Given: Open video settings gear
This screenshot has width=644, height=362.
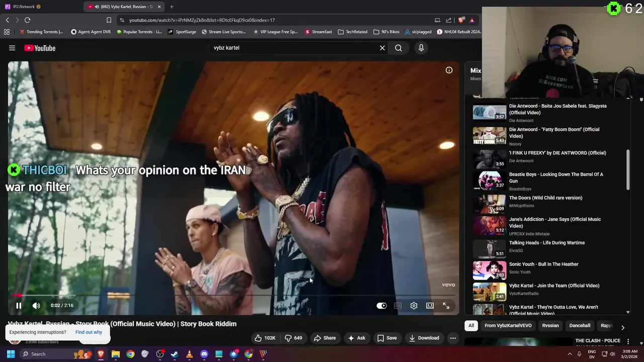Looking at the screenshot, I should pyautogui.click(x=414, y=306).
